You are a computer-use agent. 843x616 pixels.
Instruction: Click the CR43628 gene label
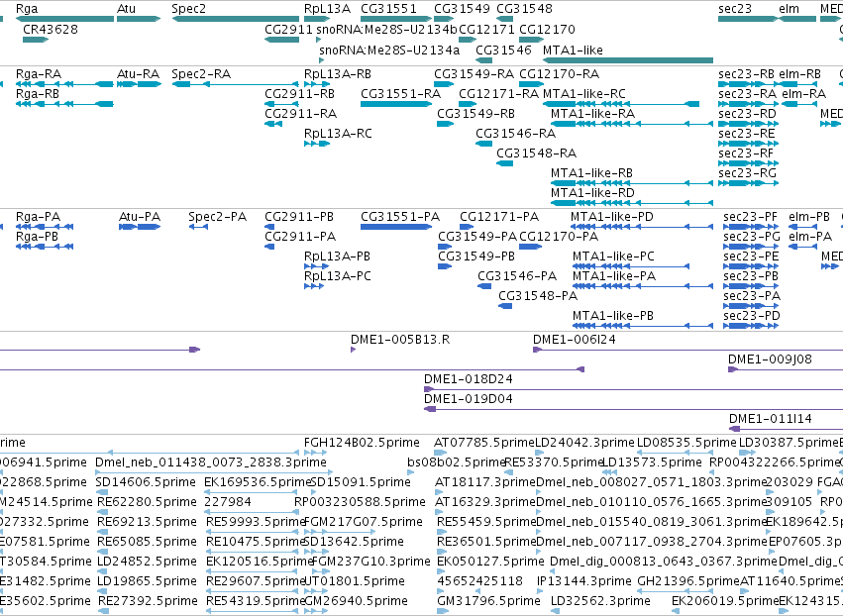point(50,29)
